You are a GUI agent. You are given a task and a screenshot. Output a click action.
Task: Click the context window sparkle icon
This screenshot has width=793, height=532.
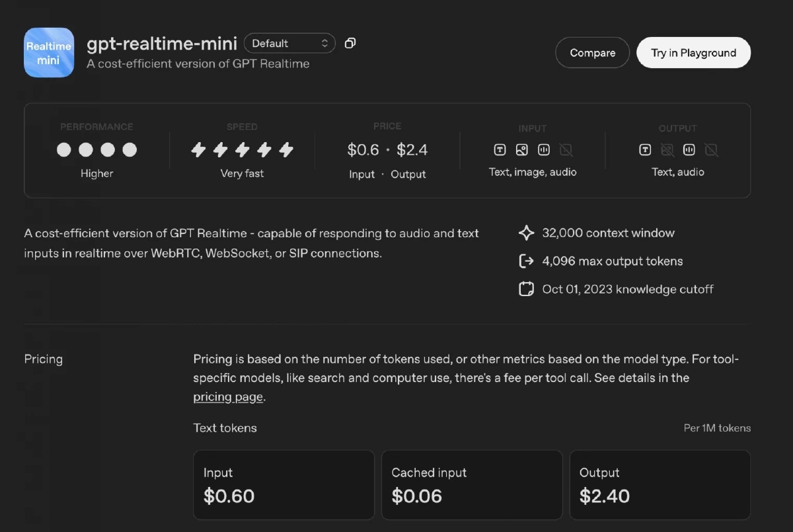(x=526, y=233)
